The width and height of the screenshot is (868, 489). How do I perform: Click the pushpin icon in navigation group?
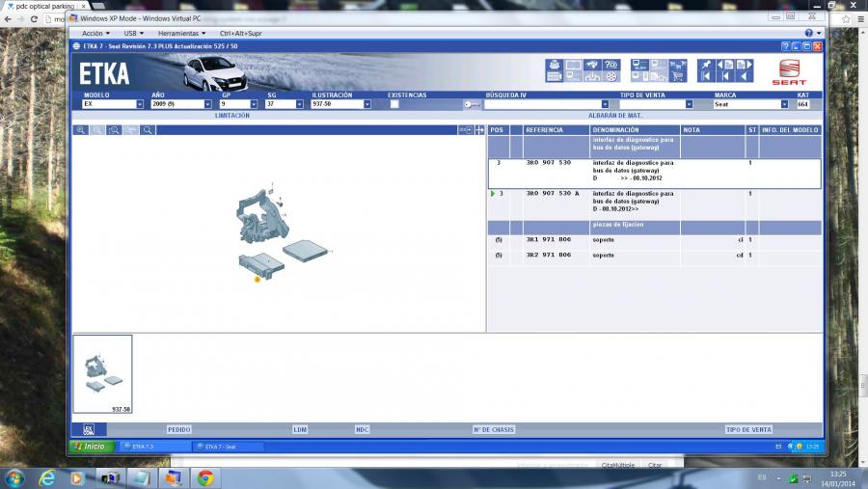(x=706, y=65)
